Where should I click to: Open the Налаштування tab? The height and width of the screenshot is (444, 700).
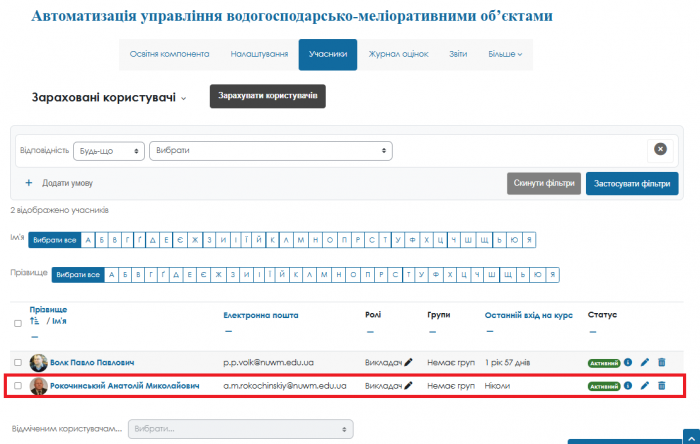coord(259,54)
